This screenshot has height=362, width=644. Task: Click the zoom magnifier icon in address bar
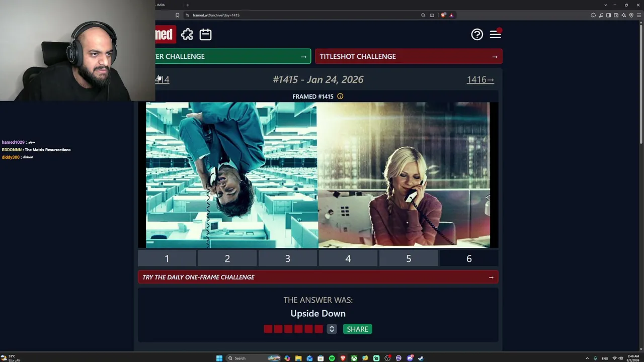pos(423,15)
